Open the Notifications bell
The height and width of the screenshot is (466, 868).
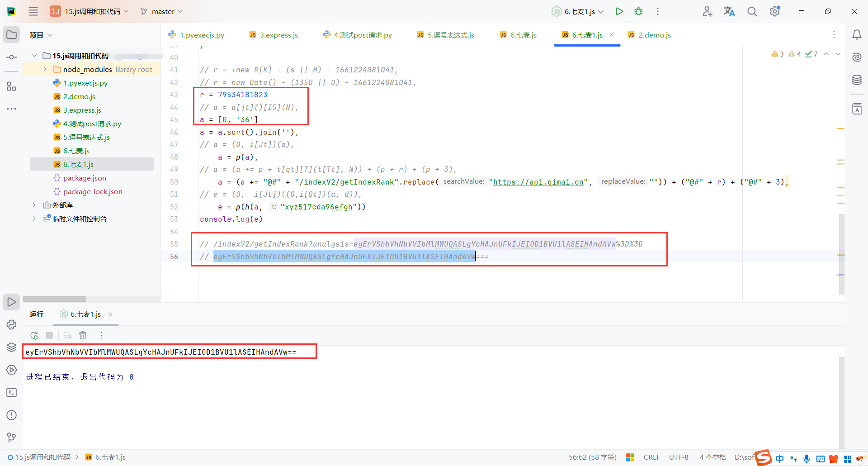857,35
